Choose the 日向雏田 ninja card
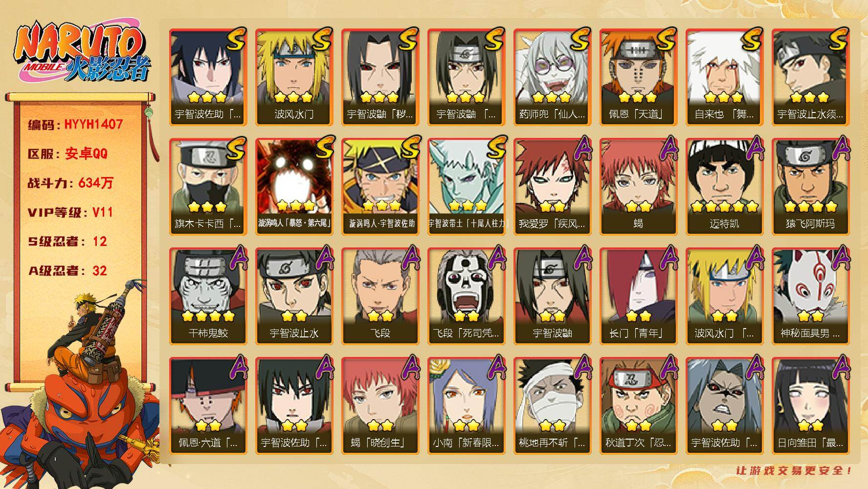 (x=810, y=405)
